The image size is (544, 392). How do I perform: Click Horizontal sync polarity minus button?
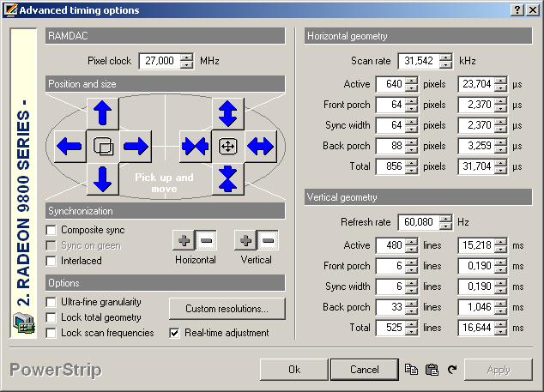pyautogui.click(x=207, y=240)
